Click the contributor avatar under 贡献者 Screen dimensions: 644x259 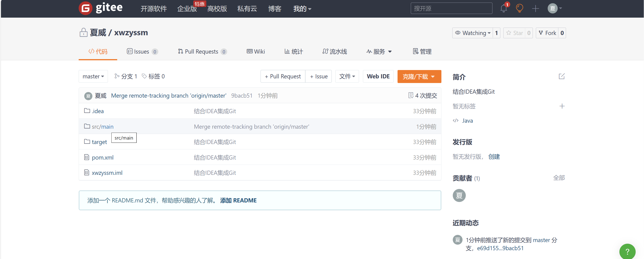click(459, 195)
